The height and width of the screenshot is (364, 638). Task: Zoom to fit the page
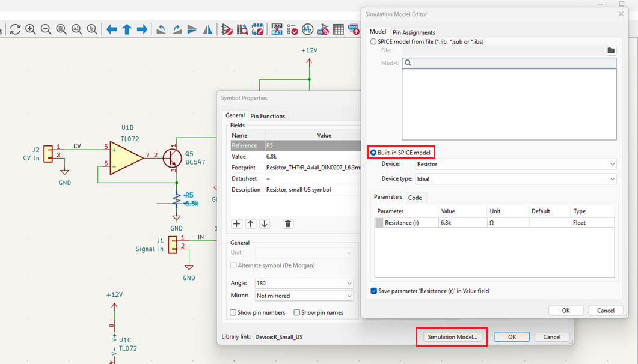coord(61,29)
